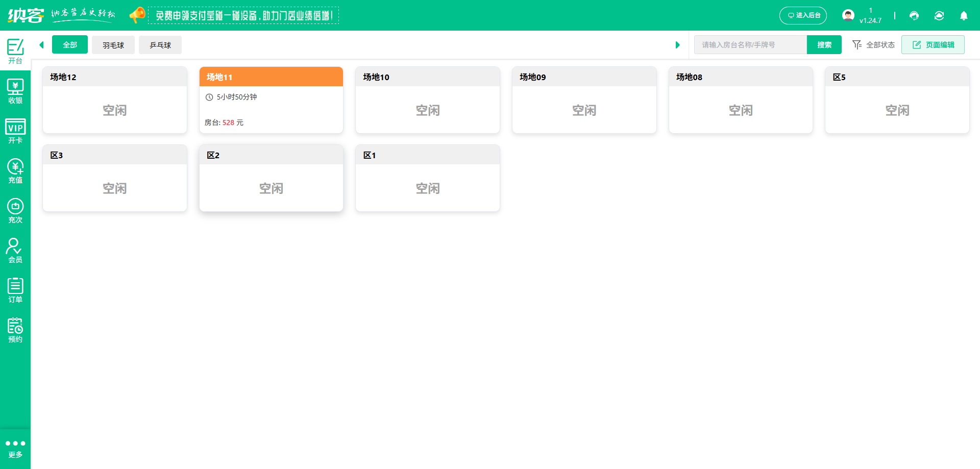Viewport: 980px width, 469px height.
Task: Click the 页面编辑 button
Action: click(933, 45)
